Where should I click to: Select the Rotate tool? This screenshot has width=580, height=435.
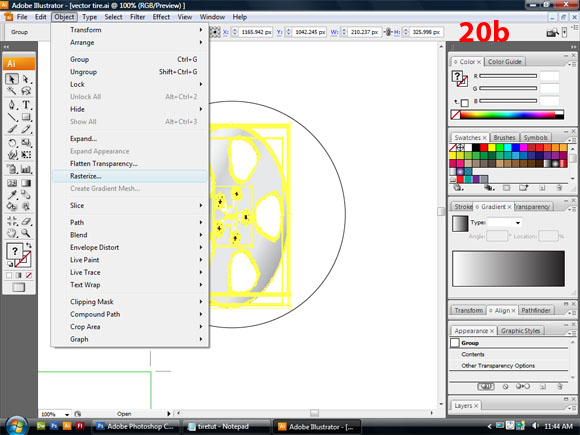12,143
